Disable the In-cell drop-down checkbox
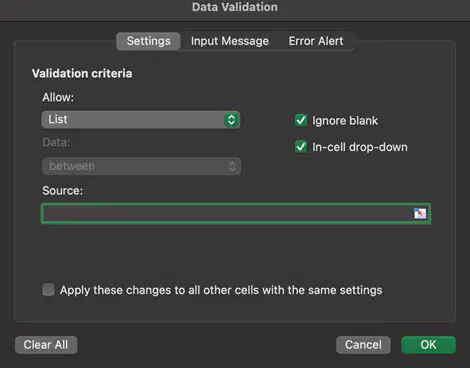This screenshot has height=368, width=470. tap(301, 147)
